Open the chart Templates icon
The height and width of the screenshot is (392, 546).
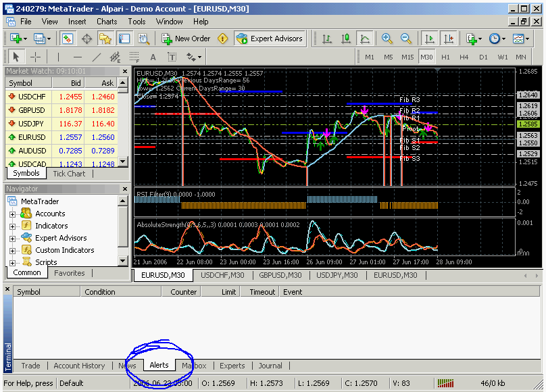pyautogui.click(x=518, y=39)
